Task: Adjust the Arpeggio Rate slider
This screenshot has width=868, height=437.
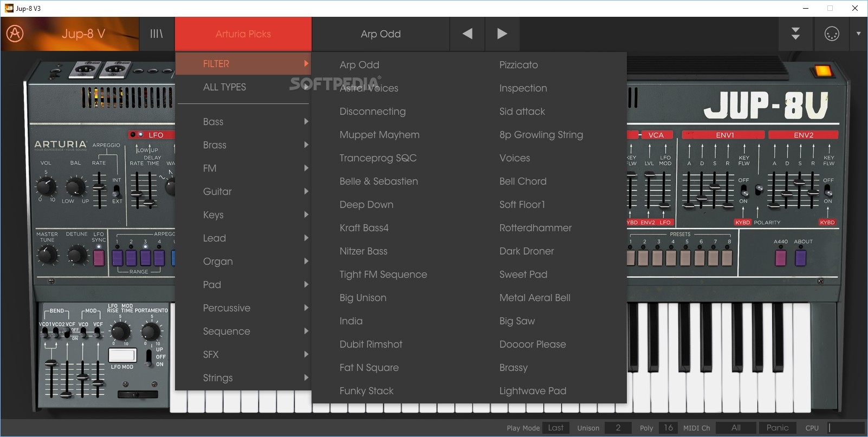Action: [99, 188]
